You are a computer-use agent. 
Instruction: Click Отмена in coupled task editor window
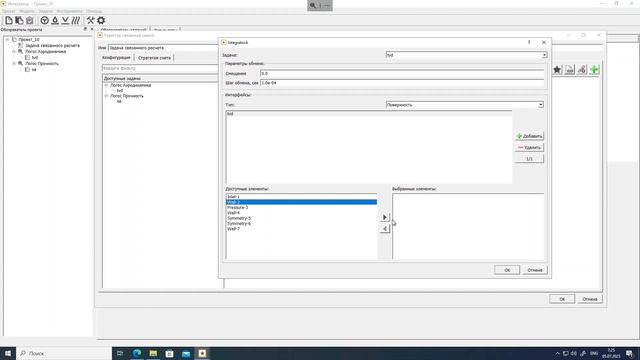pyautogui.click(x=590, y=299)
